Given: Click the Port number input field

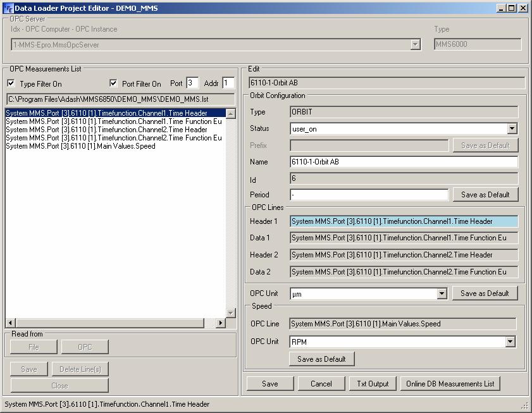Looking at the screenshot, I should coord(192,83).
